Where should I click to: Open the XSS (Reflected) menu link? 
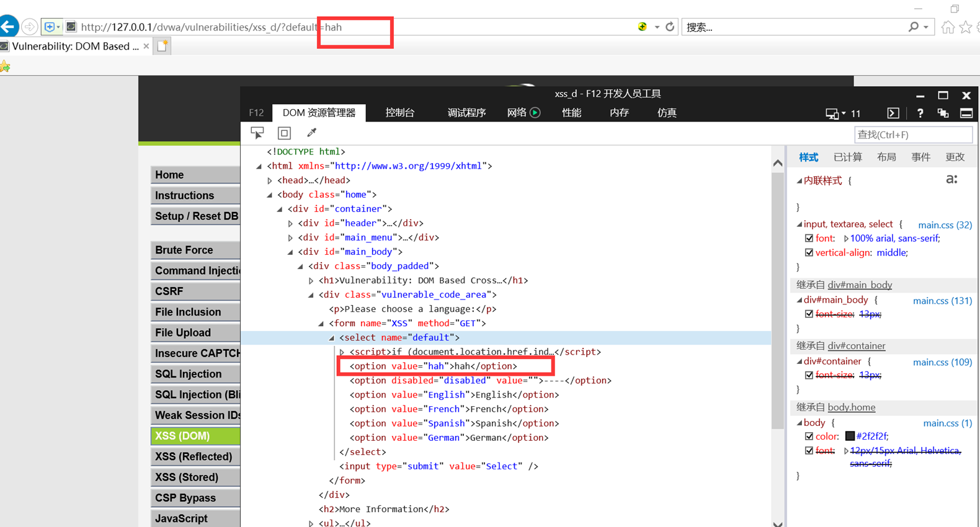click(195, 456)
